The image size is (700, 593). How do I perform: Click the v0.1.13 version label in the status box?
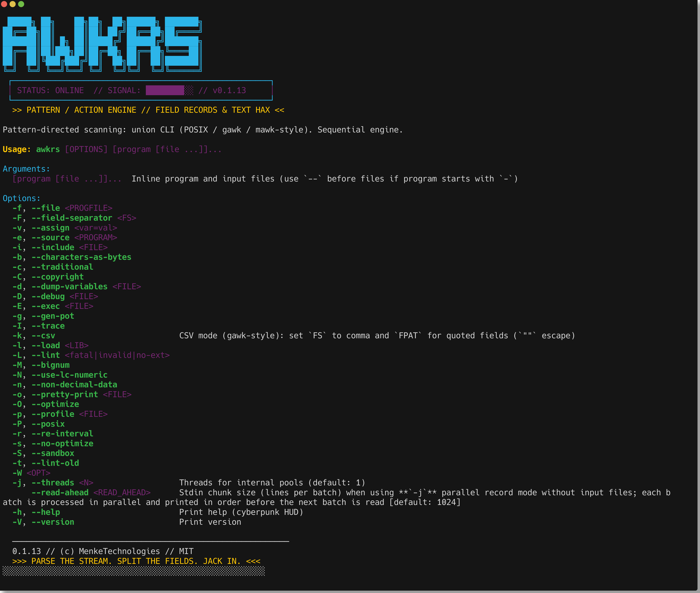tap(229, 90)
